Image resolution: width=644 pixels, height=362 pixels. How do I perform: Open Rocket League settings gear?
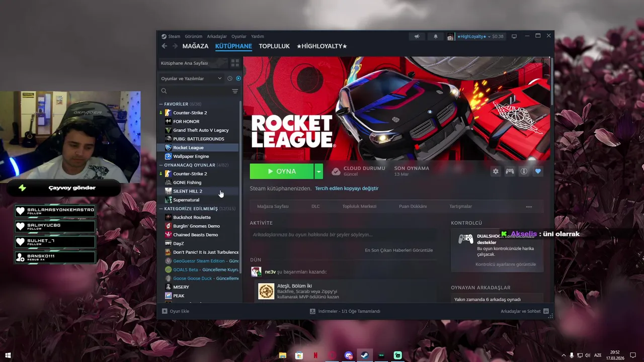coord(496,171)
